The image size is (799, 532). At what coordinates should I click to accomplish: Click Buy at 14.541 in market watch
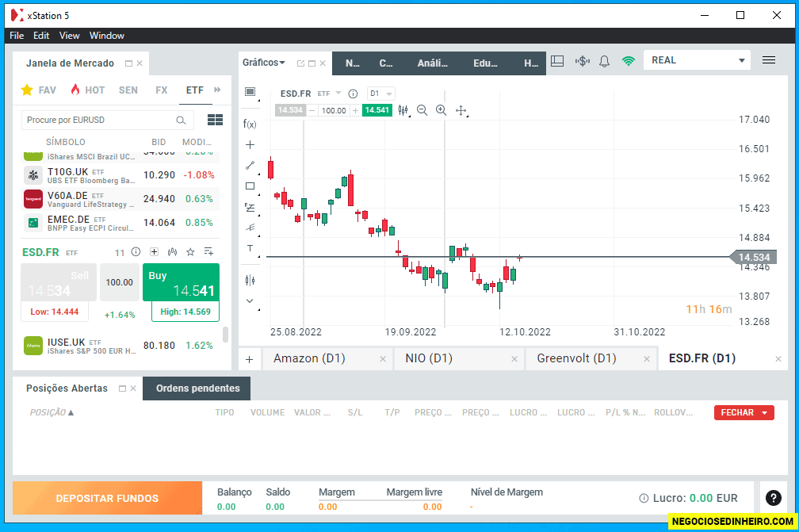181,282
